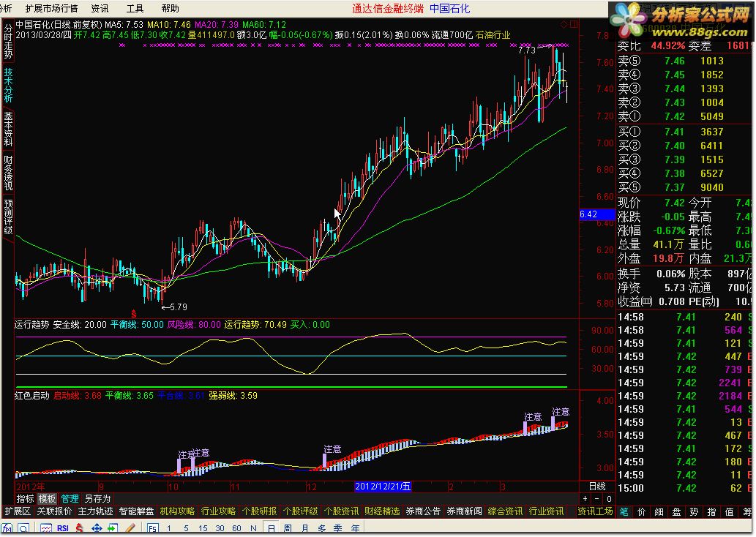Open the 券商公告 tab
756x537 pixels.
[x=423, y=511]
